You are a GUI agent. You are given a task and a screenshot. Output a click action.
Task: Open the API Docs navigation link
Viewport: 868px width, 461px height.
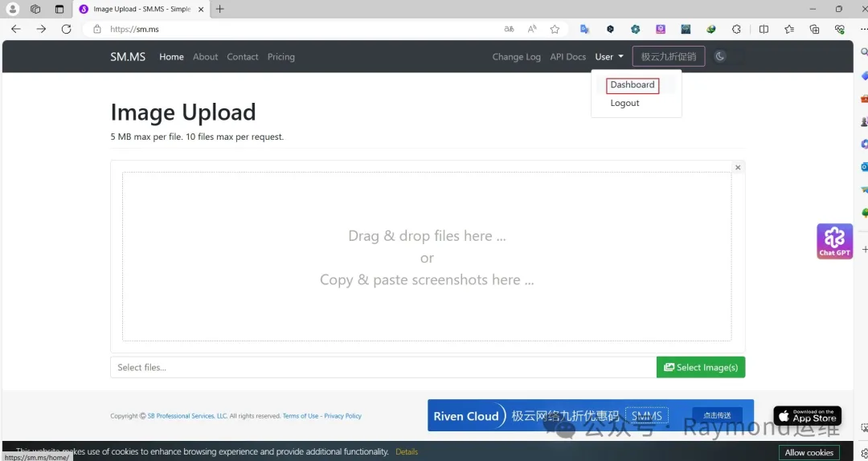click(x=567, y=56)
